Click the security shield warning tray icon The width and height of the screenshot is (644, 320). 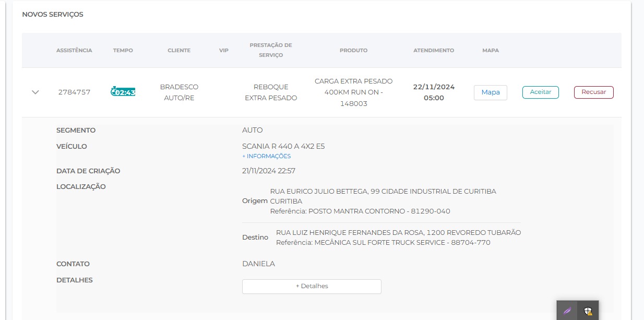point(588,311)
